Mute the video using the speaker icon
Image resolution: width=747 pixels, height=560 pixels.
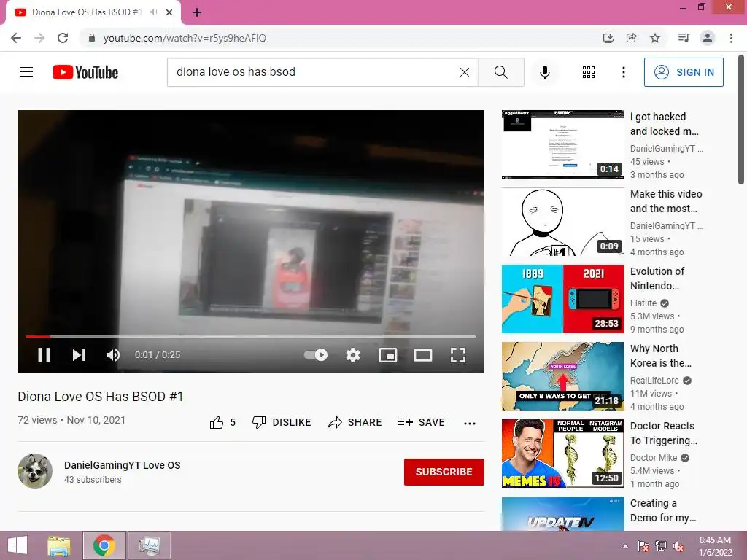tap(113, 355)
